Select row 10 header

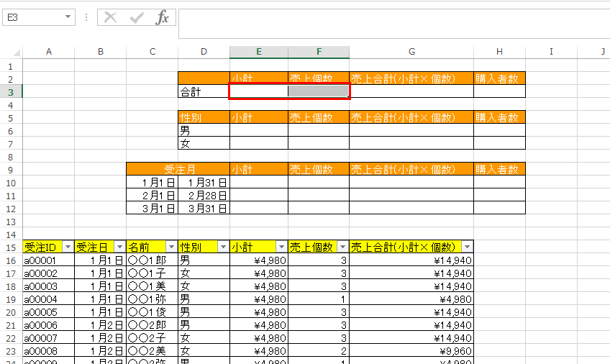point(12,183)
